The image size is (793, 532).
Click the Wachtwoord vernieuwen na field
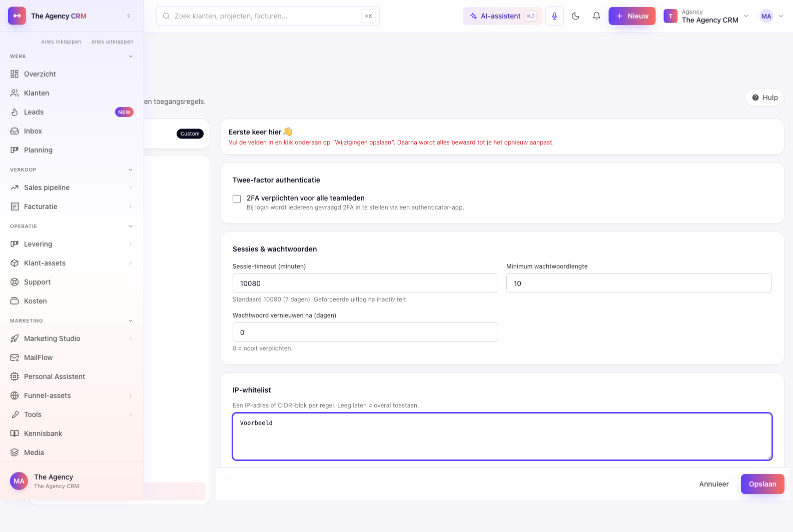coord(365,332)
